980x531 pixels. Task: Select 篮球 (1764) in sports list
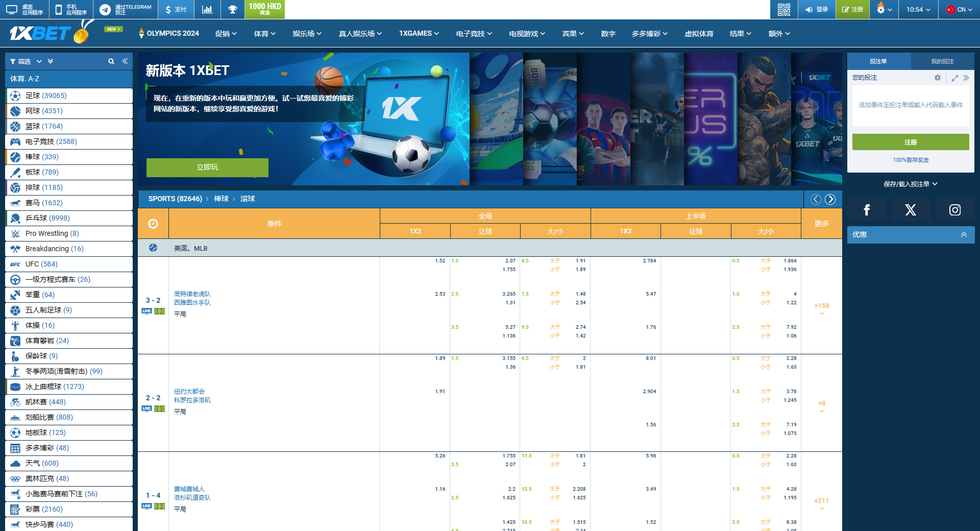[69, 126]
